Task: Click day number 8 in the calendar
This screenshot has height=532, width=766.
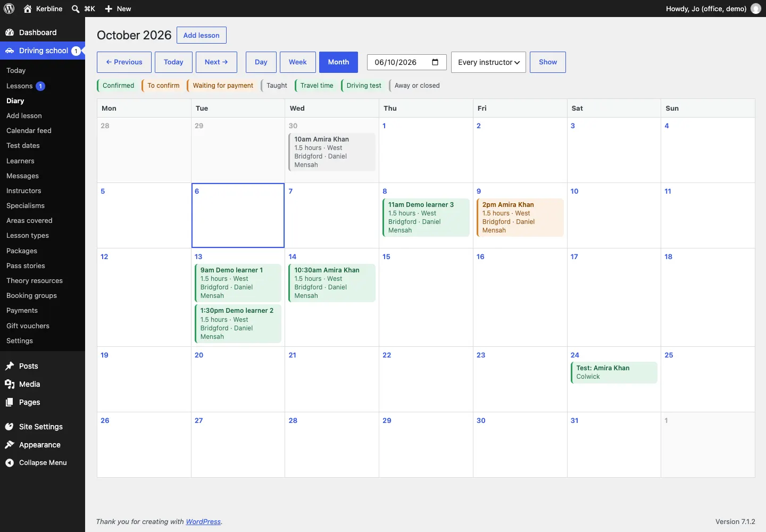Action: pos(385,191)
